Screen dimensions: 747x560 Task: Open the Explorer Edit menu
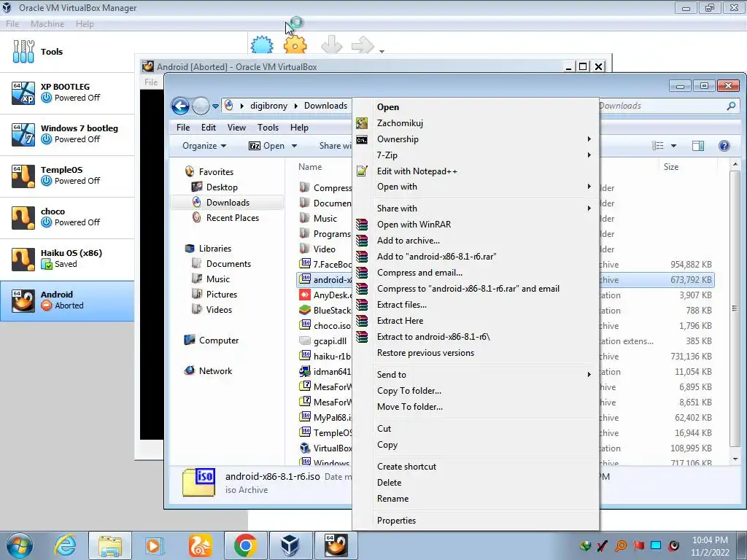(208, 127)
